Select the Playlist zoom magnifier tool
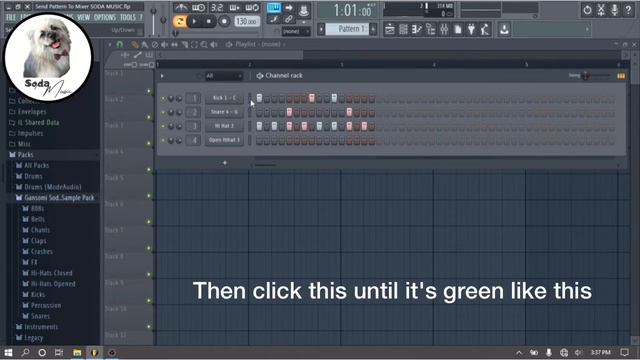Screen dimensions: 640x360 pyautogui.click(x=204, y=44)
